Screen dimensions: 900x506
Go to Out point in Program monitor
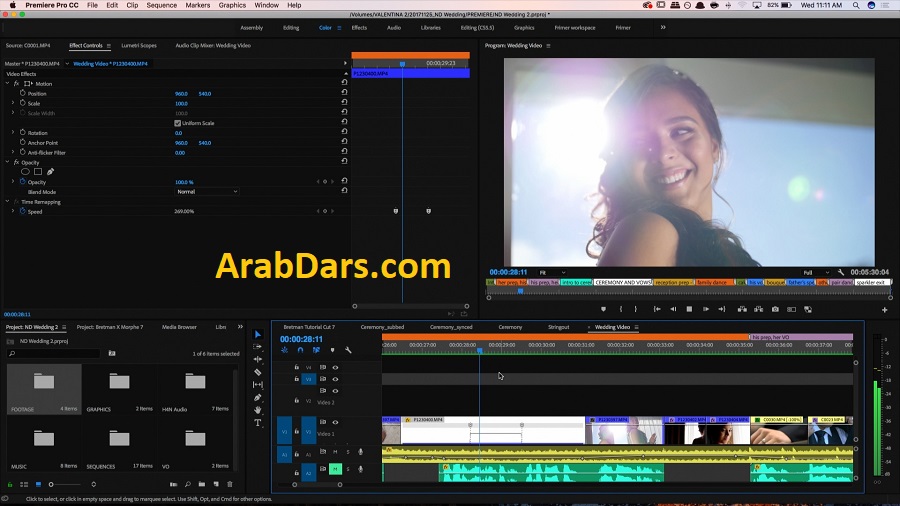(x=721, y=309)
